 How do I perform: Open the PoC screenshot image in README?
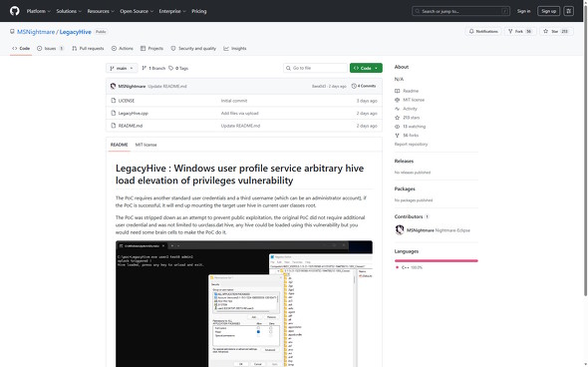click(x=244, y=303)
